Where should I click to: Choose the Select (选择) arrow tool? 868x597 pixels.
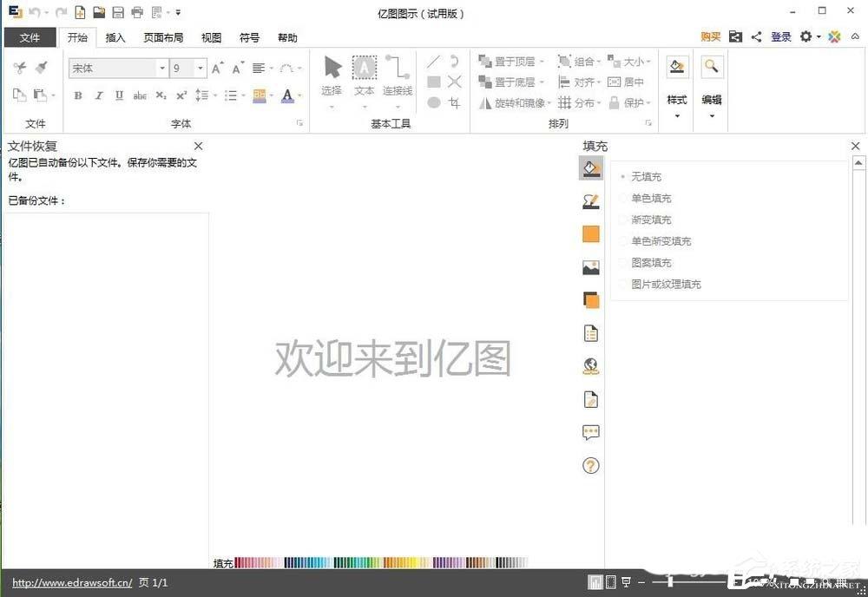(x=332, y=75)
